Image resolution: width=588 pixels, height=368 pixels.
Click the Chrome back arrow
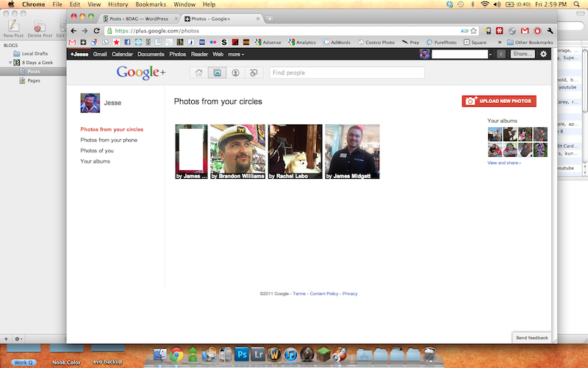[x=73, y=31]
